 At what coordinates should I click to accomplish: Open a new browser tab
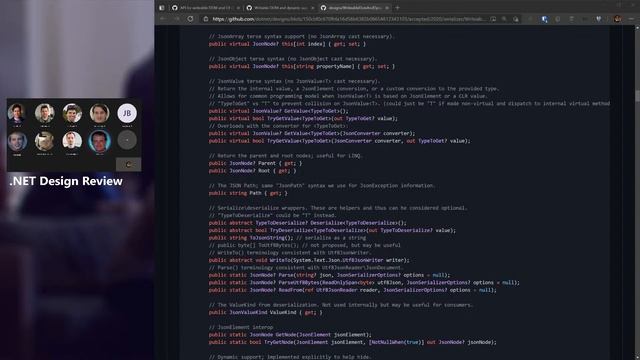pos(398,8)
